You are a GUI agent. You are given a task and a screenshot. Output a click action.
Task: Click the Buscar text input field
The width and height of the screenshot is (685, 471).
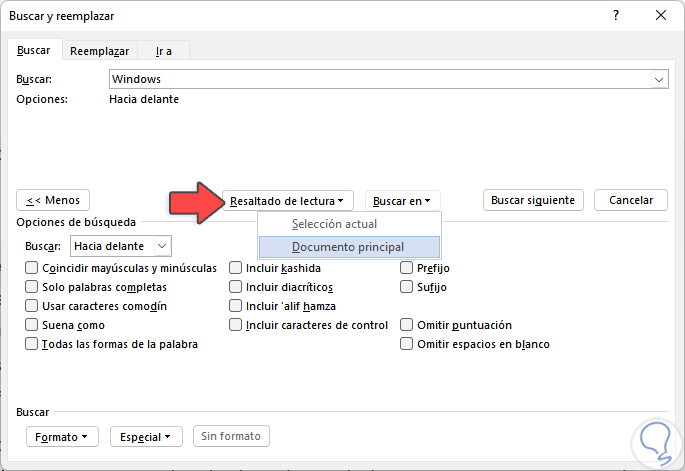tap(380, 78)
